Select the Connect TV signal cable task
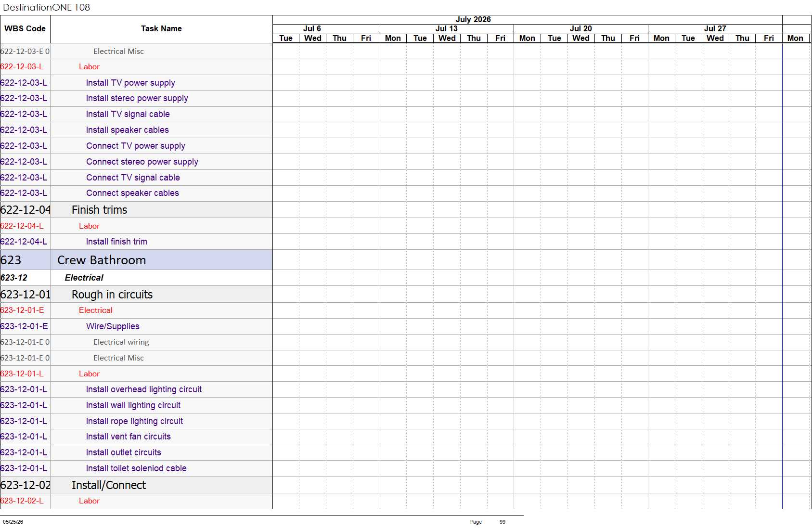Viewport: 812px width, 528px height. (x=133, y=178)
